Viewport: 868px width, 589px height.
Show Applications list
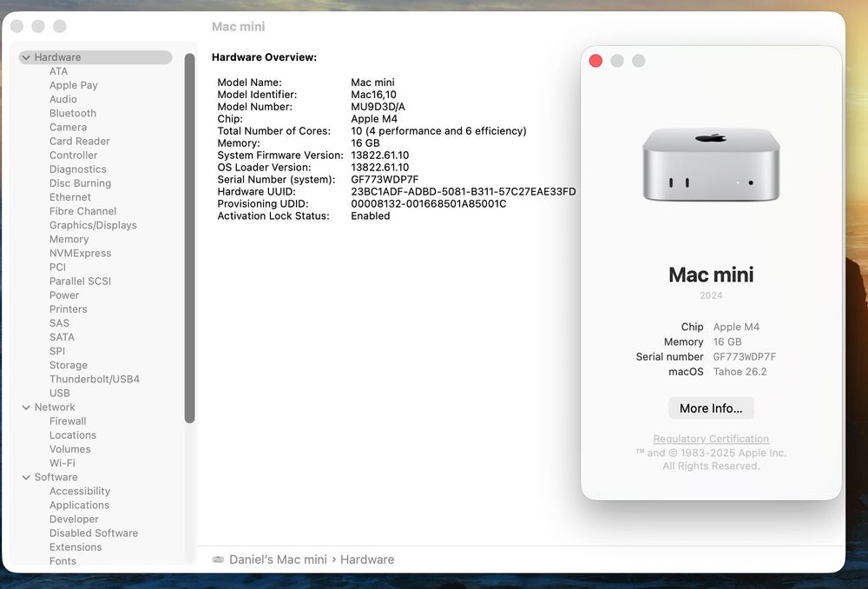(79, 505)
